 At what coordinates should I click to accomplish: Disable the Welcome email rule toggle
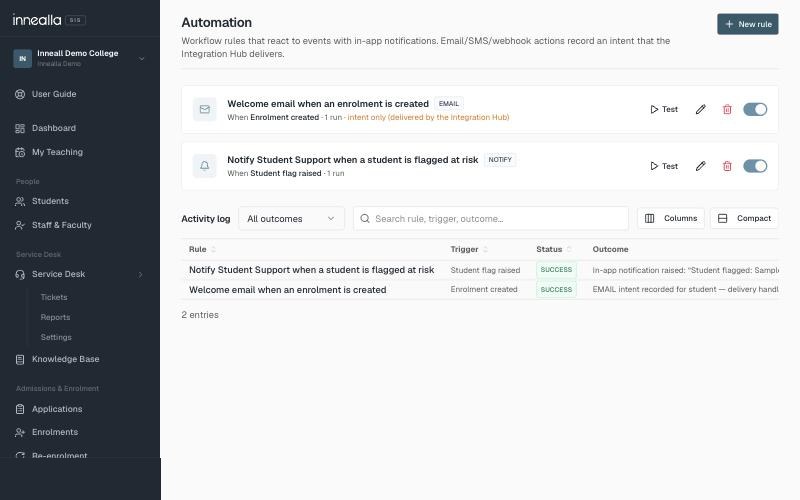click(755, 109)
